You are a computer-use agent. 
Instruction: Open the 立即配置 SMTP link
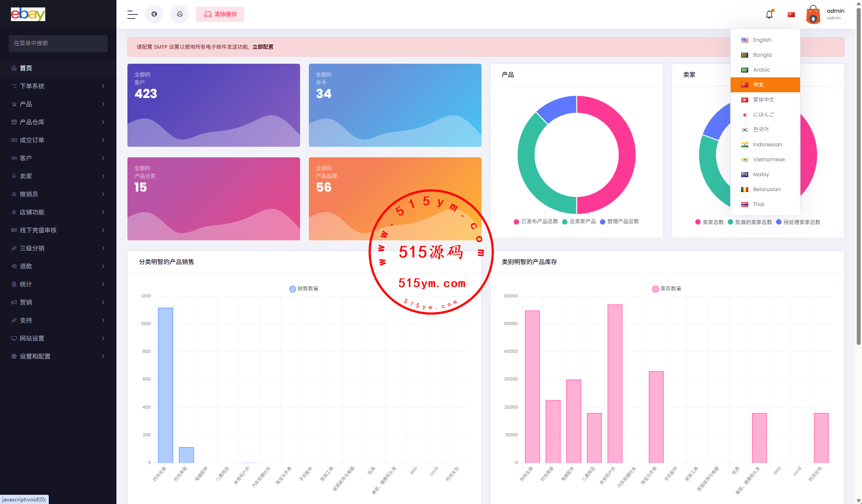pos(263,47)
